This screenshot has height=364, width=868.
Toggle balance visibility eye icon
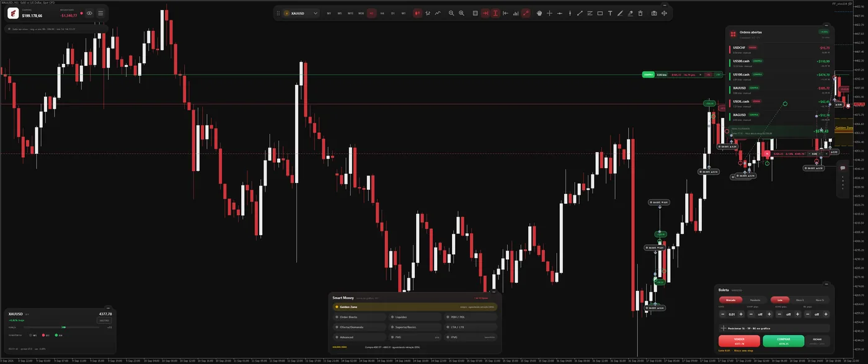click(x=89, y=13)
